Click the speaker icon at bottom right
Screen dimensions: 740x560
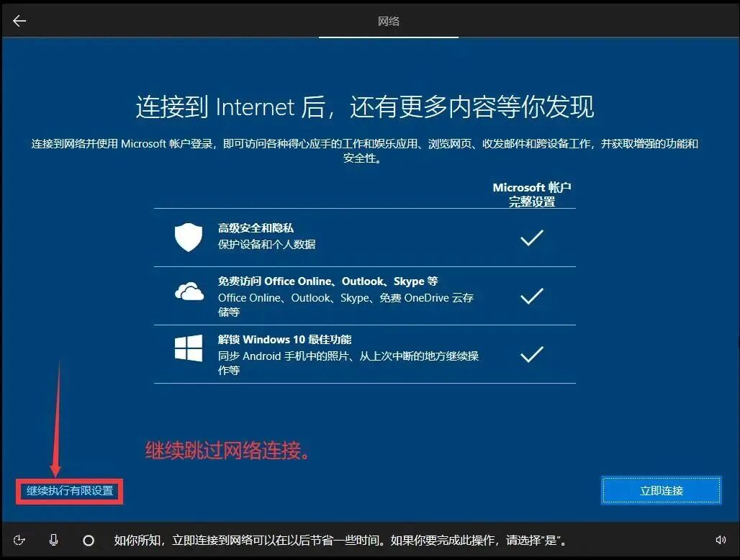[x=722, y=538]
